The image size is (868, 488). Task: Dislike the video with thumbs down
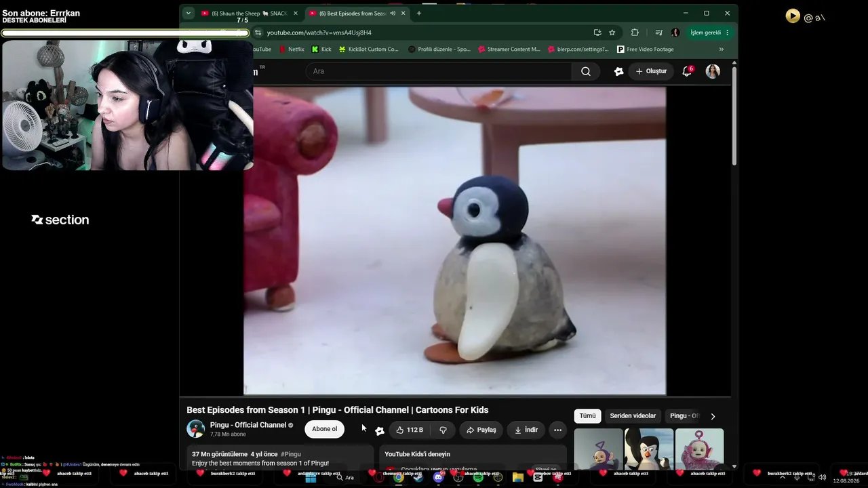(x=443, y=430)
